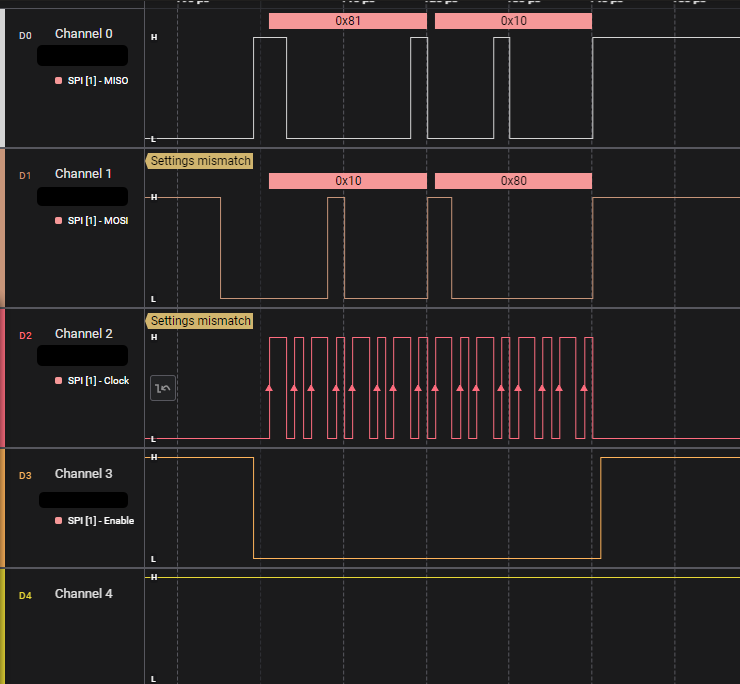740x684 pixels.
Task: Select the Channel 0 label
Action: tap(84, 34)
